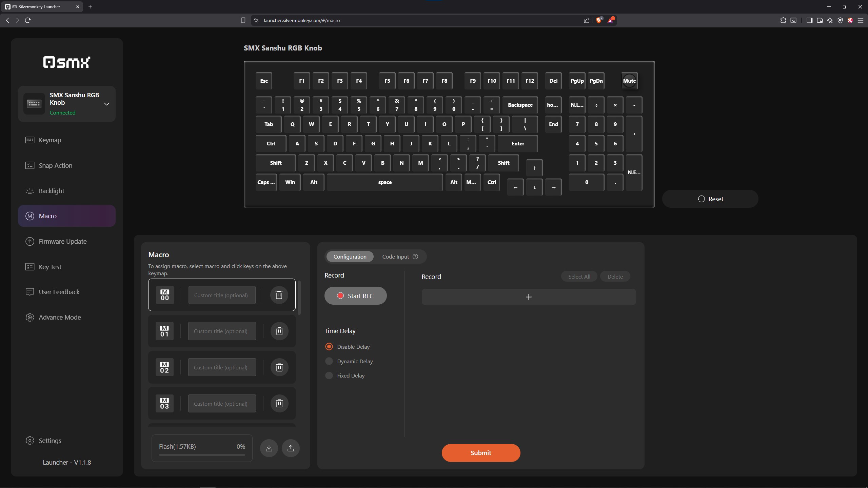Click trash icon for macro M02
The width and height of the screenshot is (868, 488).
coord(279,367)
